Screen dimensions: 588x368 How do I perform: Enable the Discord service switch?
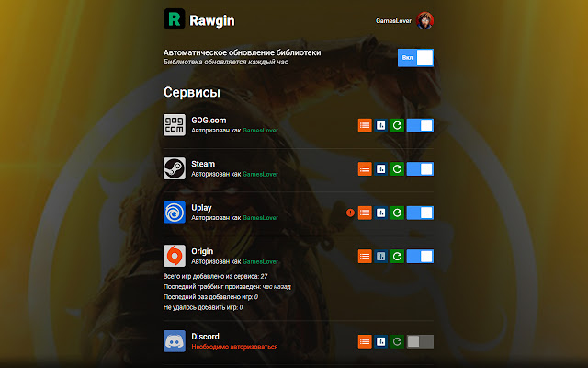420,341
